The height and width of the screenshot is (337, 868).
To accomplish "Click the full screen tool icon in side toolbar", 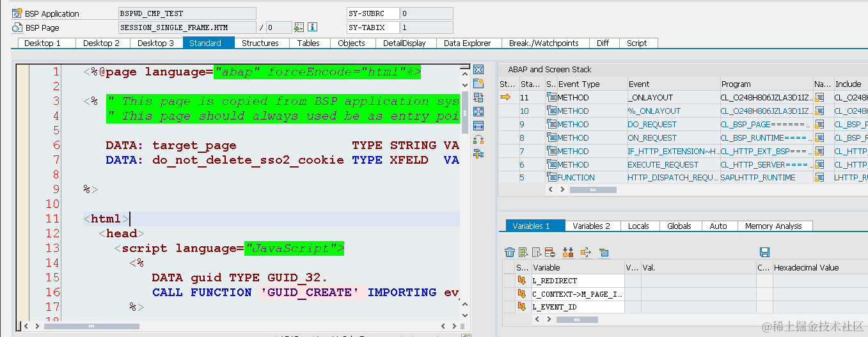I will (x=478, y=112).
